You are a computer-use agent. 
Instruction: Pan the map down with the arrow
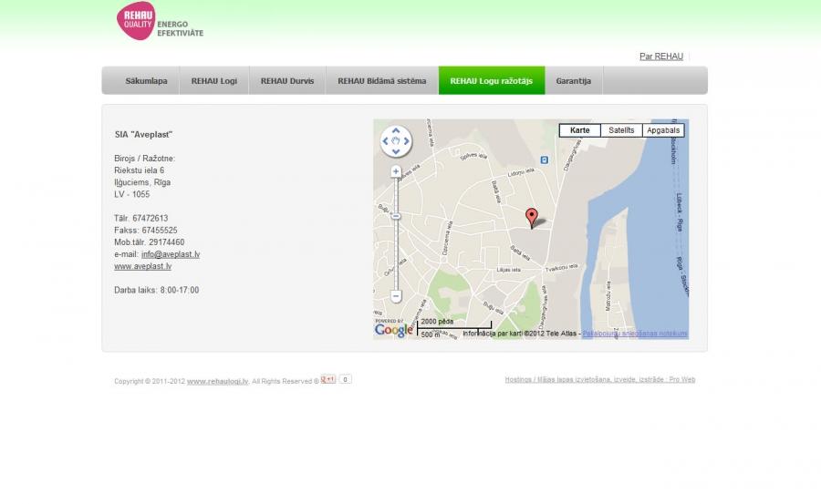[x=396, y=151]
